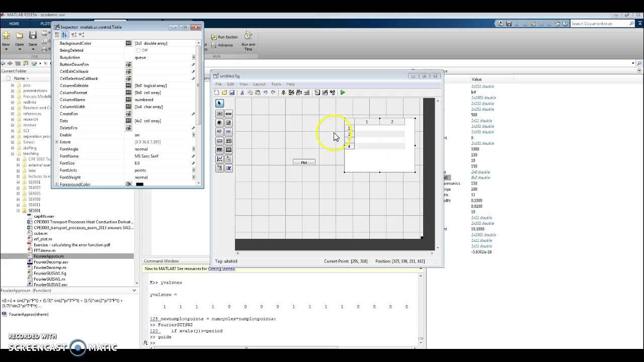Expand the ForegroundColor property row

coord(57,184)
